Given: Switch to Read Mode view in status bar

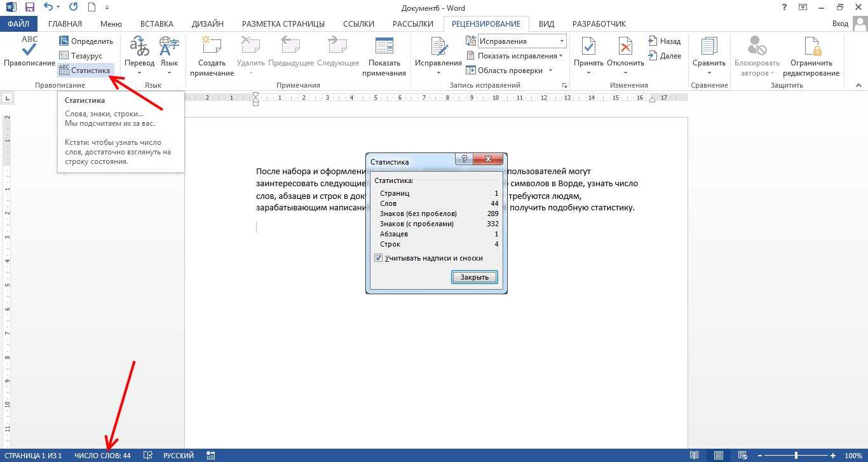Looking at the screenshot, I should (695, 456).
